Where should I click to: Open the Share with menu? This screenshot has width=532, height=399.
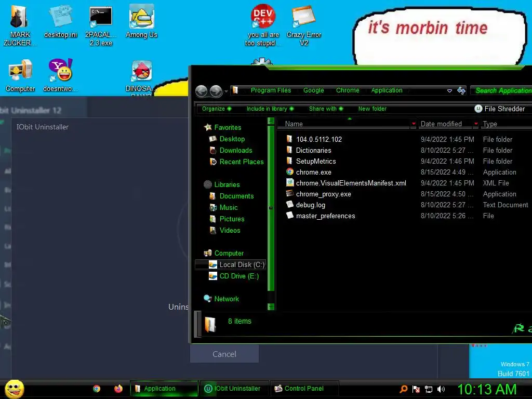[x=326, y=109]
